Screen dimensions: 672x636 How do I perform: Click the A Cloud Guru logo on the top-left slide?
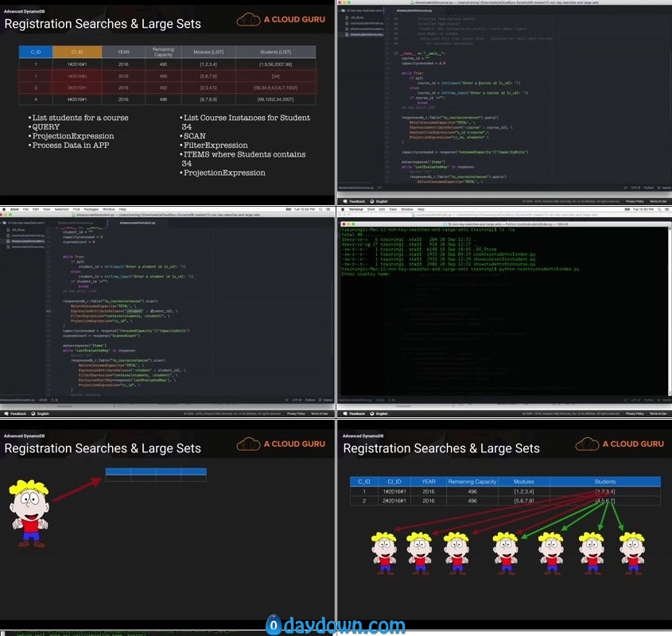pos(281,19)
